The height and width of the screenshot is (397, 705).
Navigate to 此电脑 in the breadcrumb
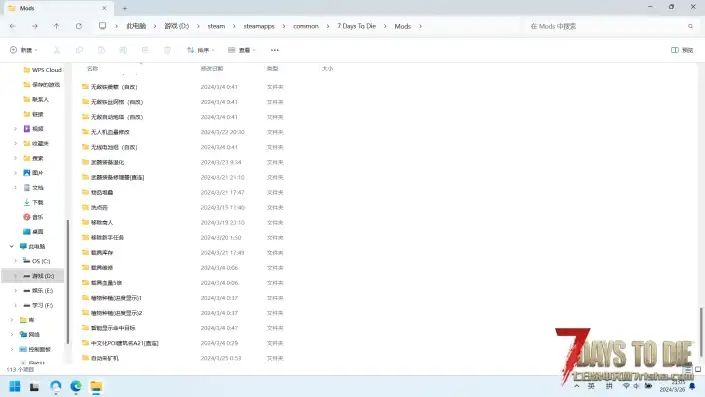coord(136,26)
